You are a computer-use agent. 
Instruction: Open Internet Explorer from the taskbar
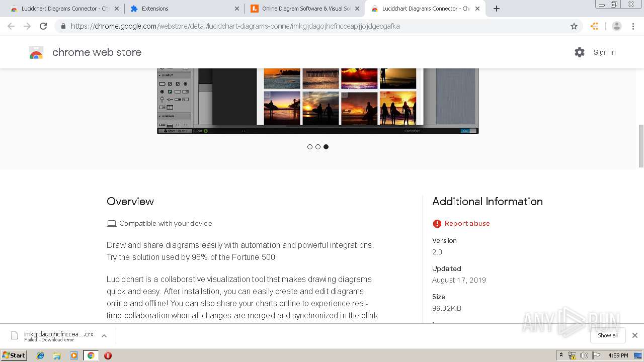click(x=40, y=355)
